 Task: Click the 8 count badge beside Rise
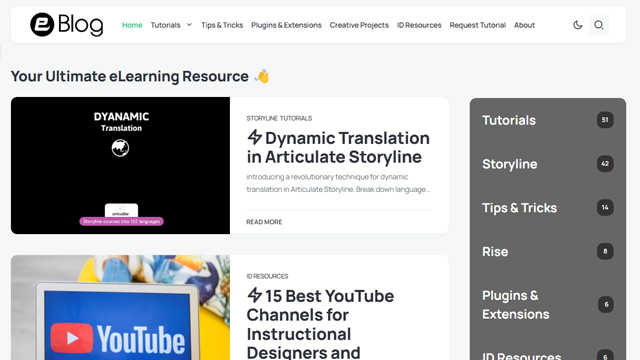point(605,251)
